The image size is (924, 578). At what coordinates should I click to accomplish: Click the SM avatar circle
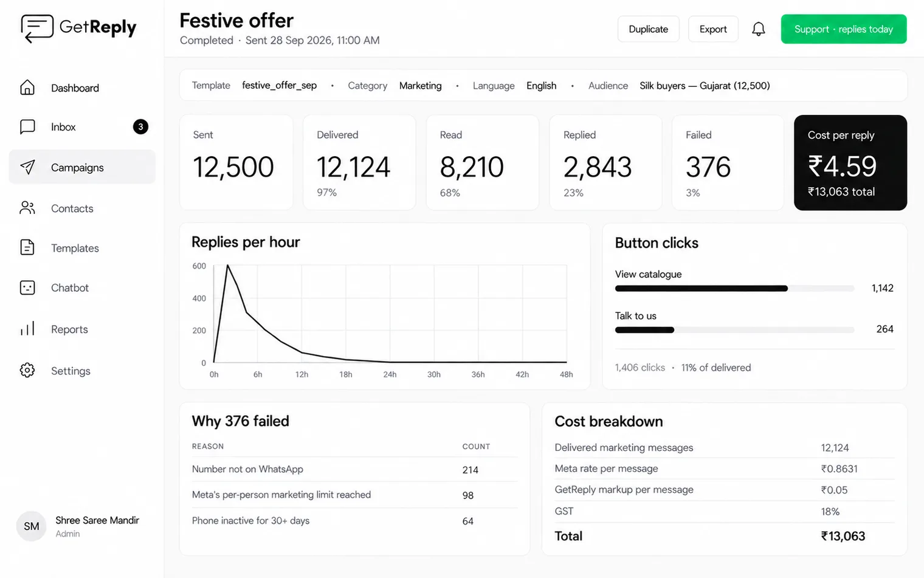point(32,526)
